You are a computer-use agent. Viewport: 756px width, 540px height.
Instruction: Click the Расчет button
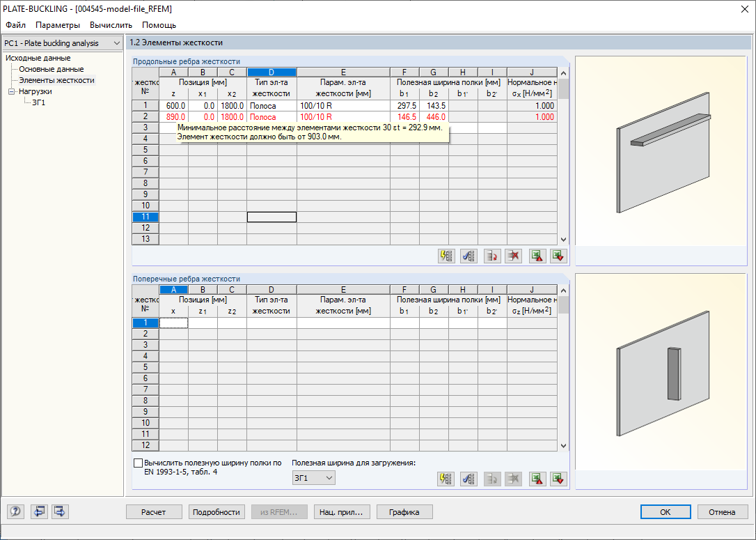tap(154, 512)
